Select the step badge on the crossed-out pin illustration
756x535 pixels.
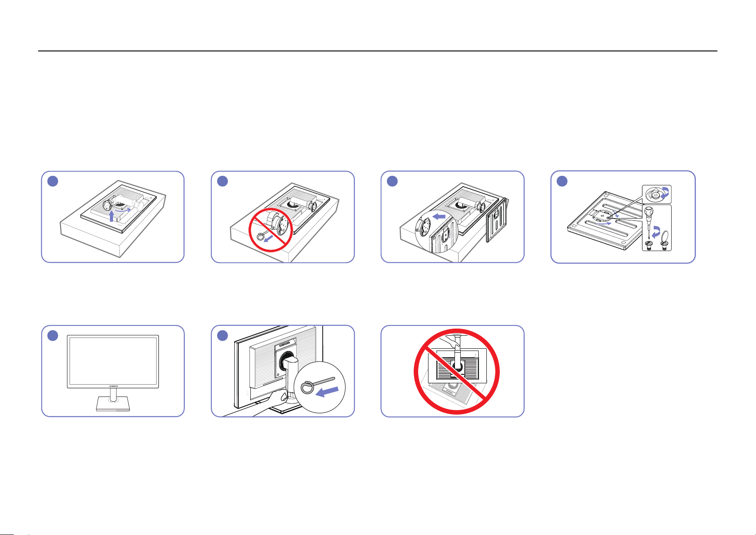(x=223, y=181)
